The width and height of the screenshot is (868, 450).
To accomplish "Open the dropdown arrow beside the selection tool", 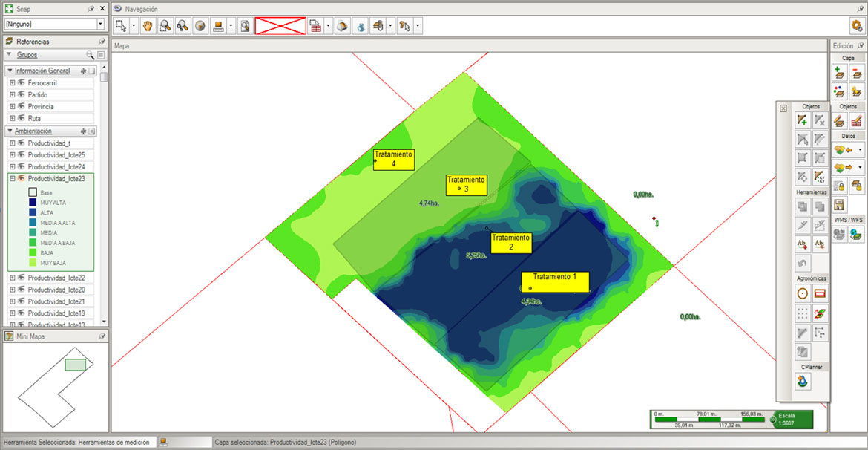I will click(134, 25).
